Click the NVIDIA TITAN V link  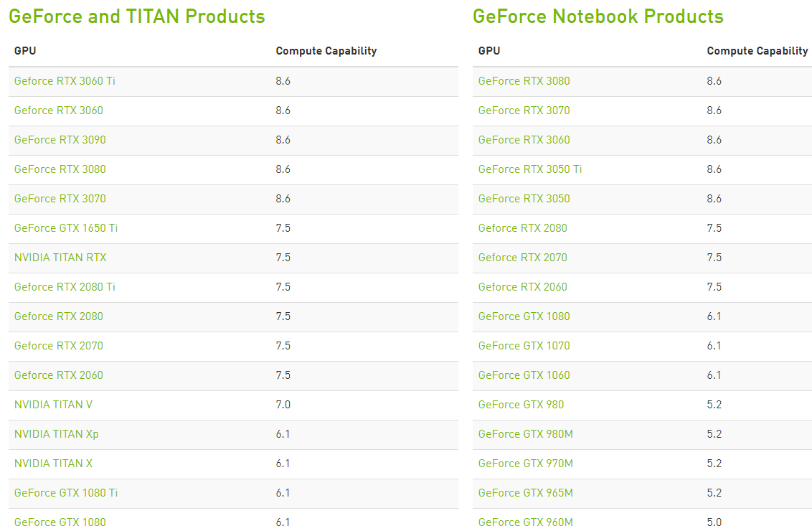[x=53, y=405]
